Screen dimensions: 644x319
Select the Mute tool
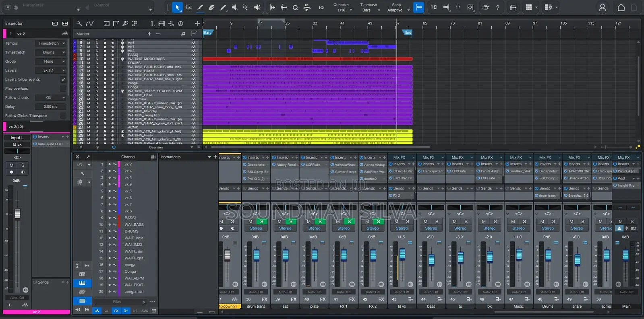coord(234,7)
